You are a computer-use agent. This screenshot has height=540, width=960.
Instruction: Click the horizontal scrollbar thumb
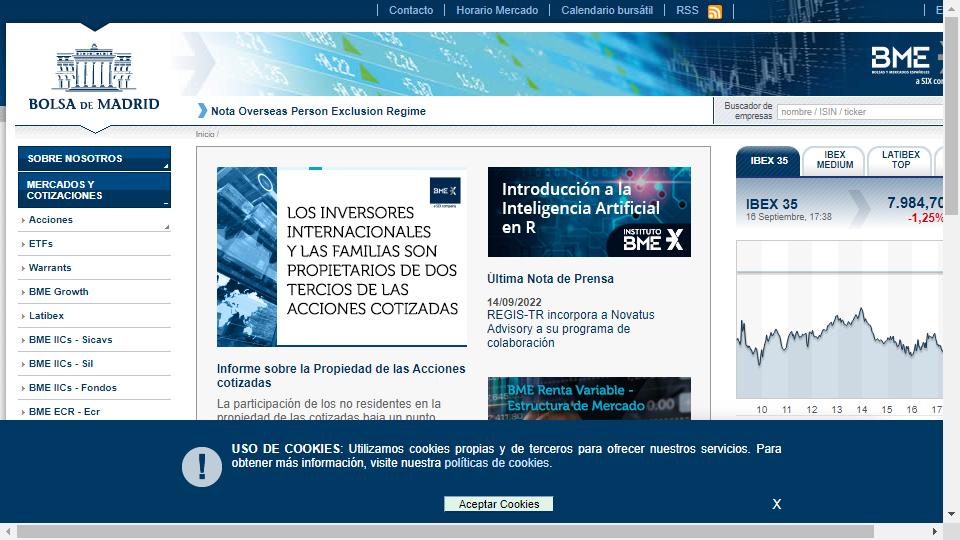tap(445, 531)
